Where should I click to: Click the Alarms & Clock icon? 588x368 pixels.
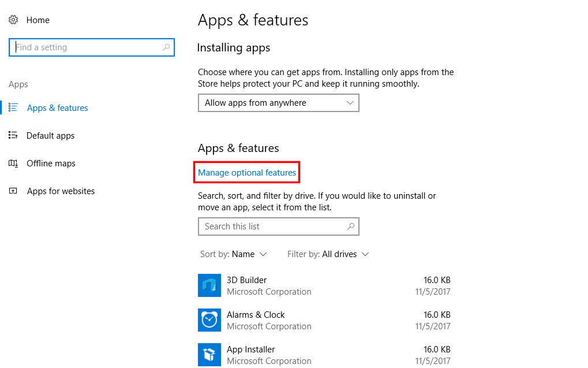click(x=209, y=320)
